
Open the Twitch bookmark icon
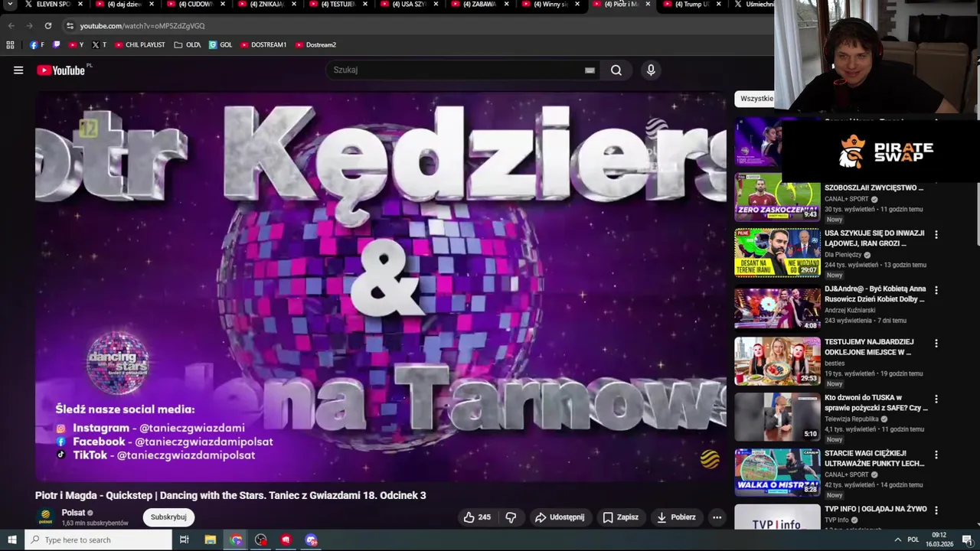pyautogui.click(x=56, y=44)
